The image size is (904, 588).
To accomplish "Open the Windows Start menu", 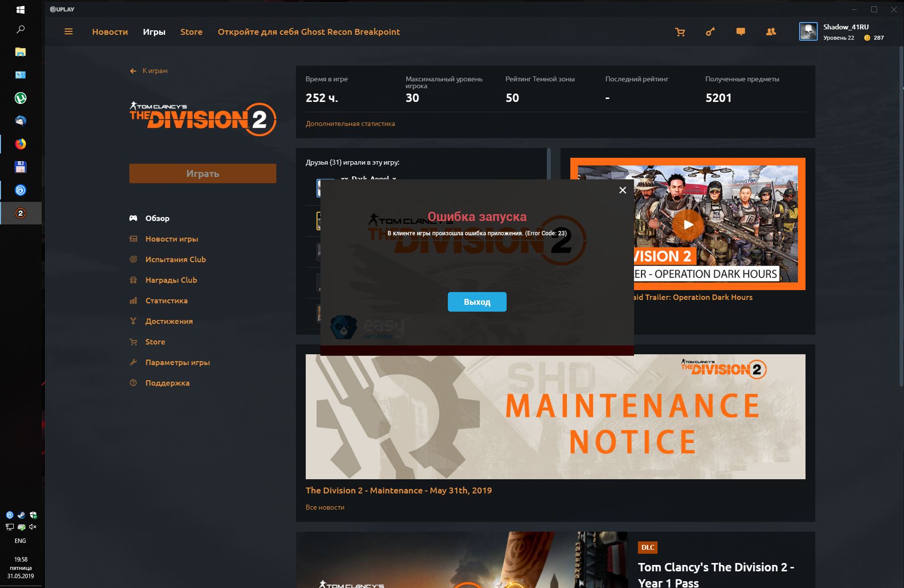I will click(x=21, y=10).
